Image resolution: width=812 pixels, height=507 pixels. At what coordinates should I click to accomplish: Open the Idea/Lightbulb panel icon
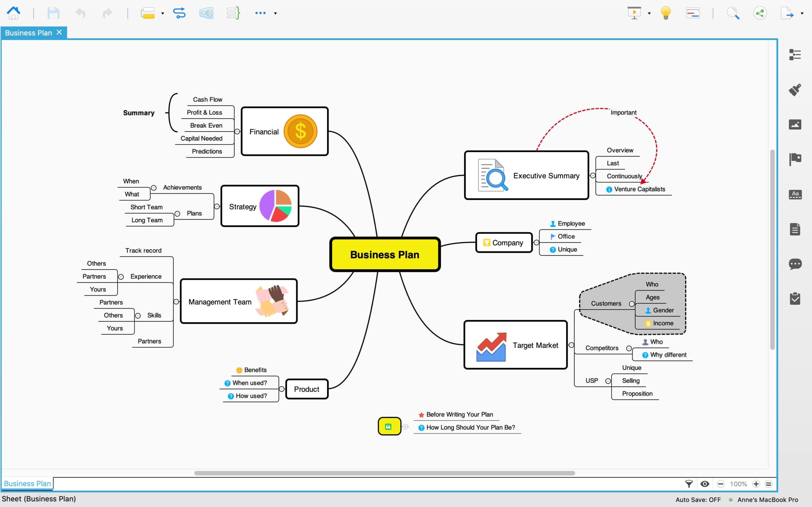[x=666, y=13]
